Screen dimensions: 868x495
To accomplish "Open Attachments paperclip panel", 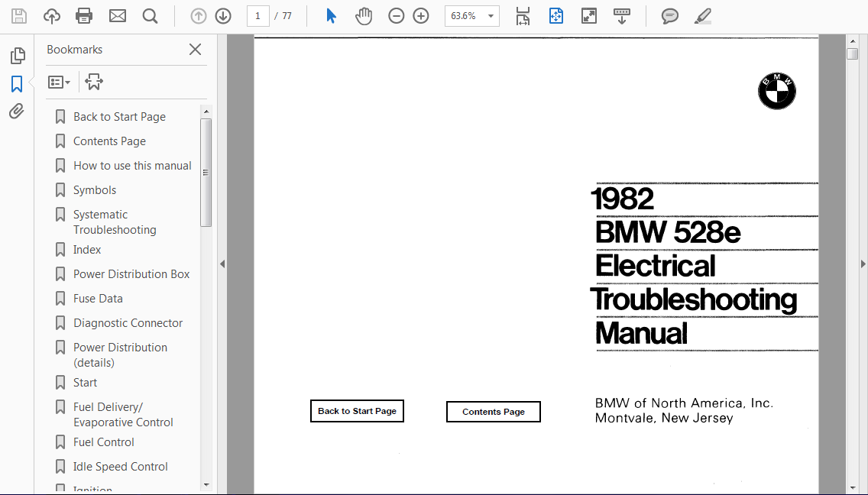I will coord(17,112).
